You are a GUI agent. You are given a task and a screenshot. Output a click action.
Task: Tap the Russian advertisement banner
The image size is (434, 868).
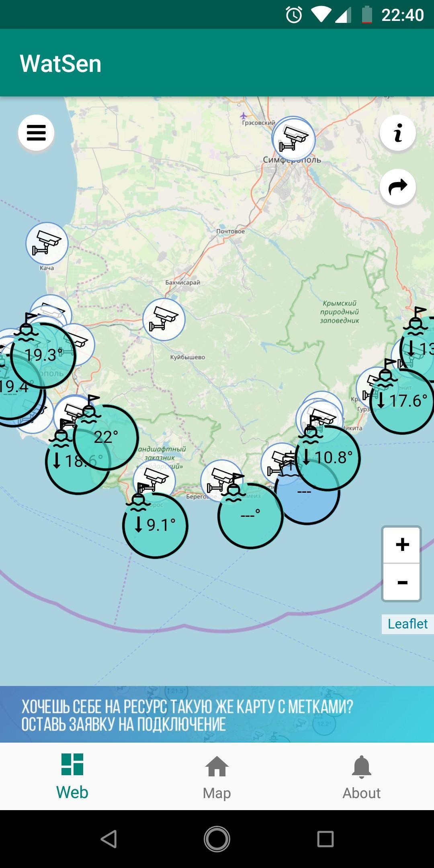(217, 714)
